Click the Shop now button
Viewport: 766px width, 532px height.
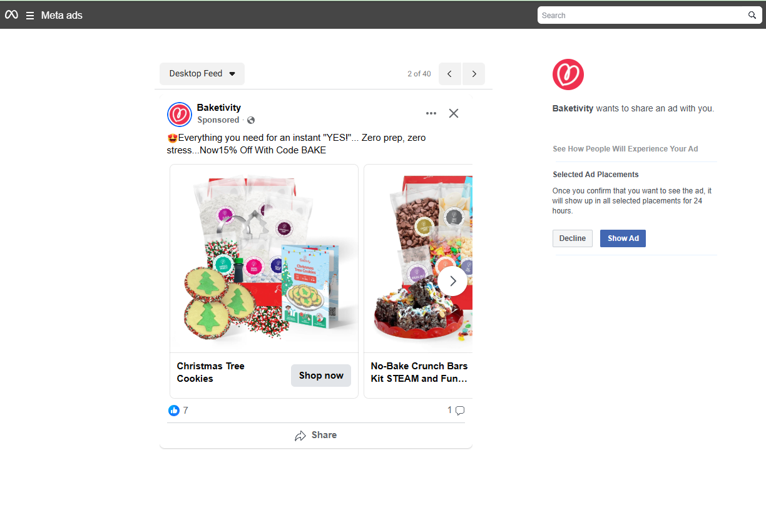(x=321, y=376)
